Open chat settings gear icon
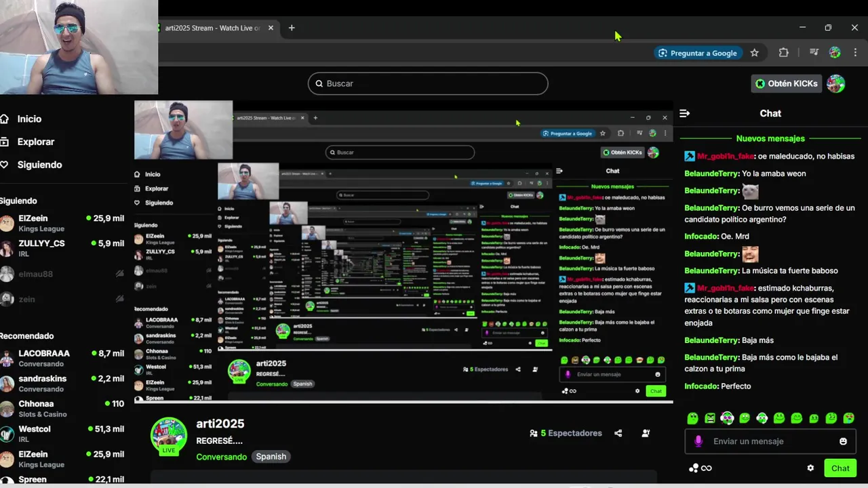 tap(810, 468)
